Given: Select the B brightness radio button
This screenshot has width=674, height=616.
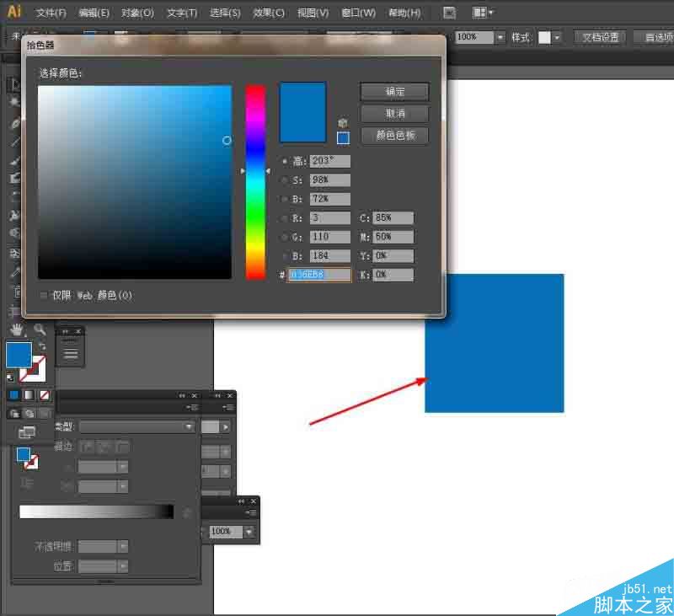Looking at the screenshot, I should point(284,199).
